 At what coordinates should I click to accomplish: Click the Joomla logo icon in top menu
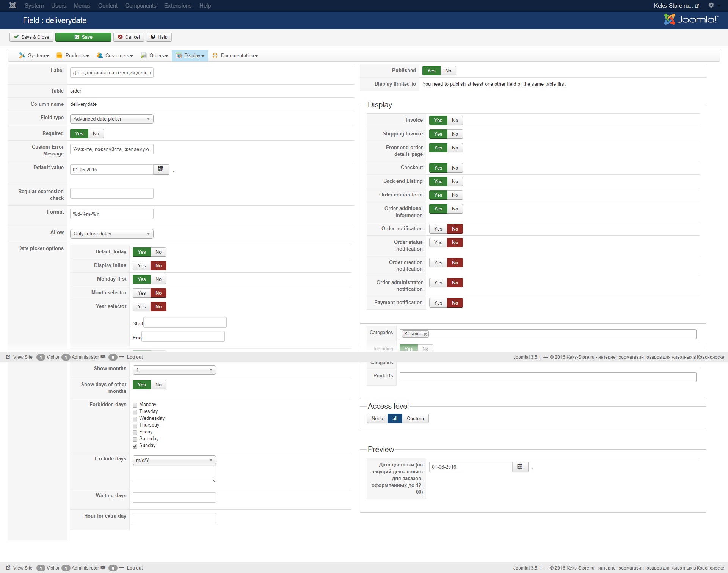coord(13,5)
